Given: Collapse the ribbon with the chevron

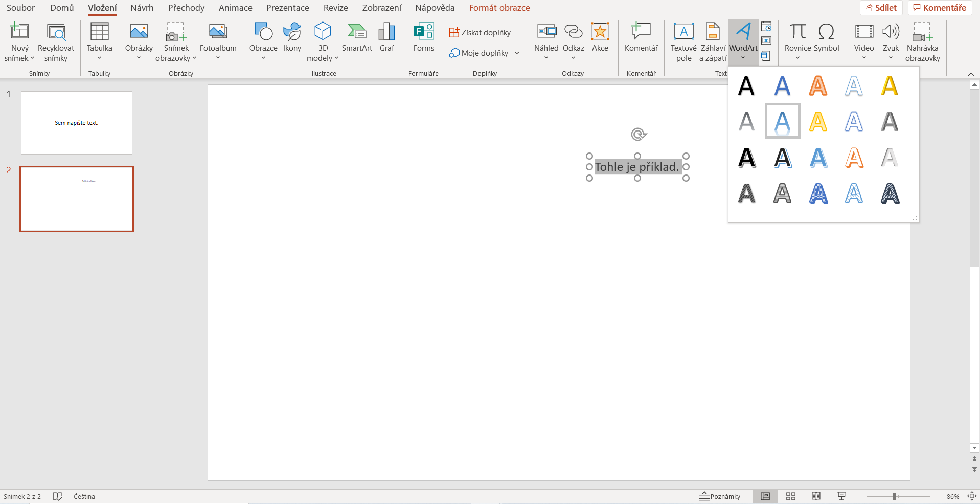Looking at the screenshot, I should [971, 73].
